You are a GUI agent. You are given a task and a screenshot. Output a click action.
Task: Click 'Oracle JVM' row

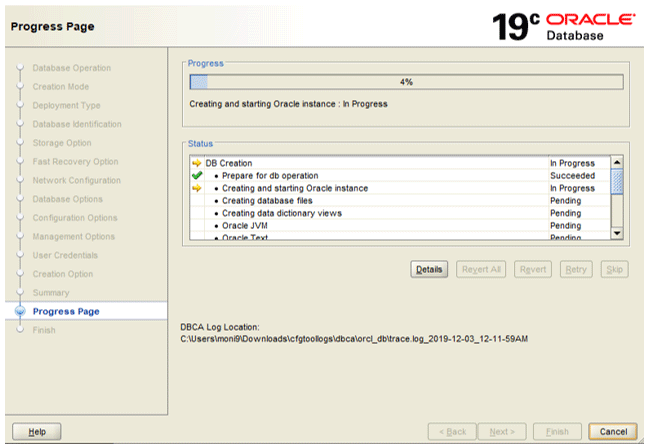click(x=400, y=226)
